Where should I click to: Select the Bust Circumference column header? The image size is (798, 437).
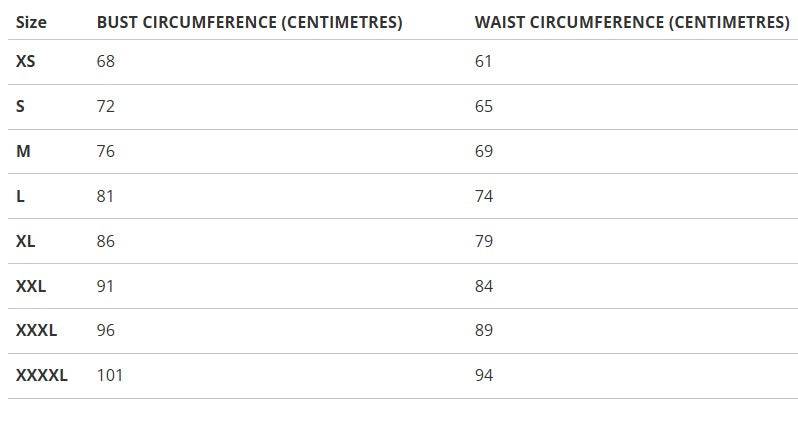coord(249,22)
